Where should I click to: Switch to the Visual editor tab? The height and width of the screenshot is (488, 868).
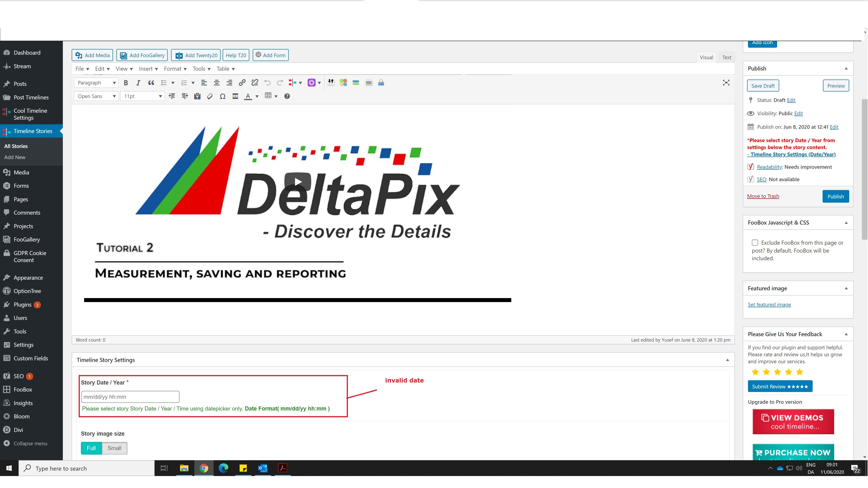(706, 57)
